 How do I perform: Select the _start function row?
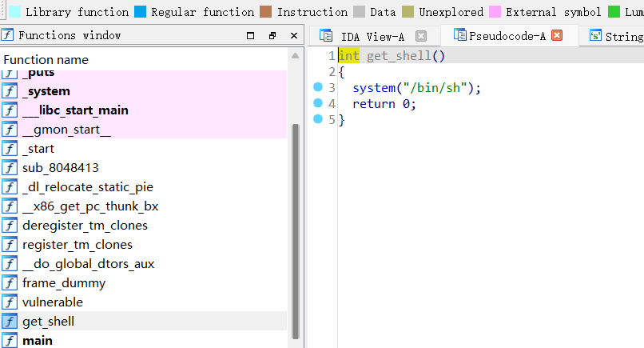point(144,149)
